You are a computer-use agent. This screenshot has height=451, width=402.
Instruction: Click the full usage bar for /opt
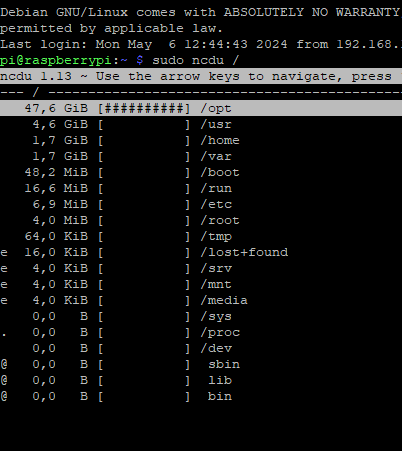tap(144, 108)
